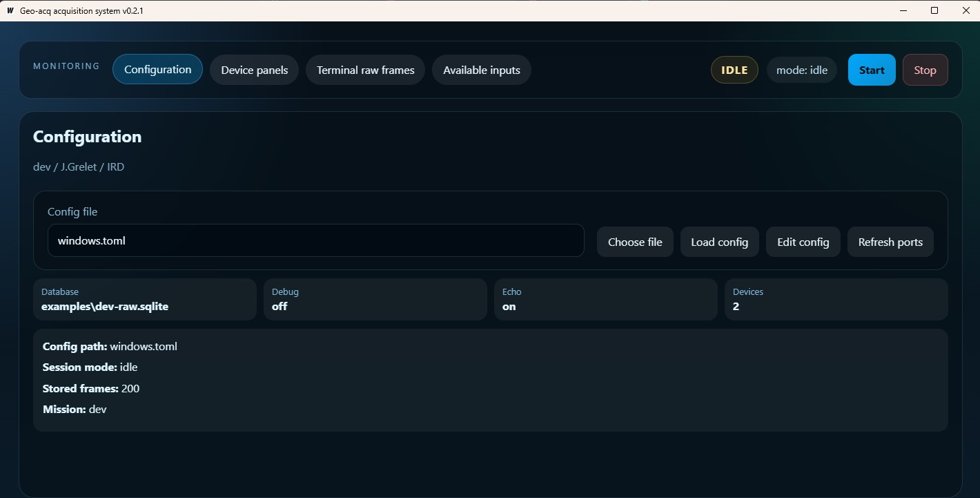Click the app icon in the title bar
Image resolution: width=980 pixels, height=498 pixels.
10,10
